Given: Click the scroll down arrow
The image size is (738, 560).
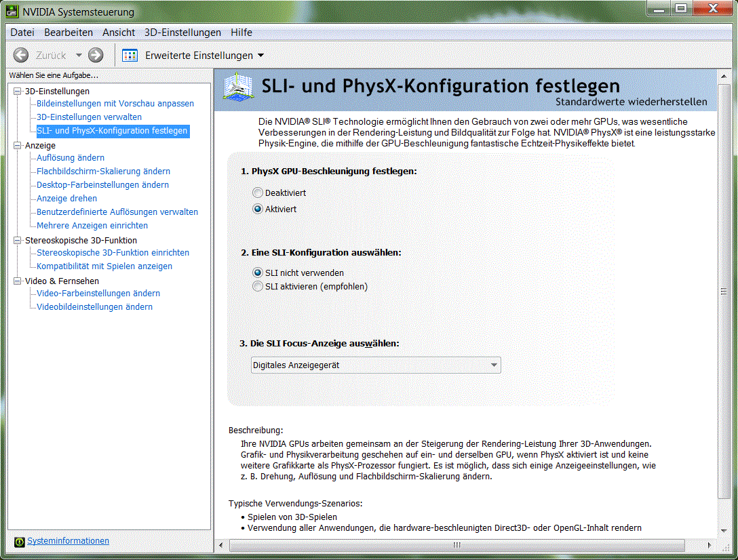Looking at the screenshot, I should tap(723, 531).
